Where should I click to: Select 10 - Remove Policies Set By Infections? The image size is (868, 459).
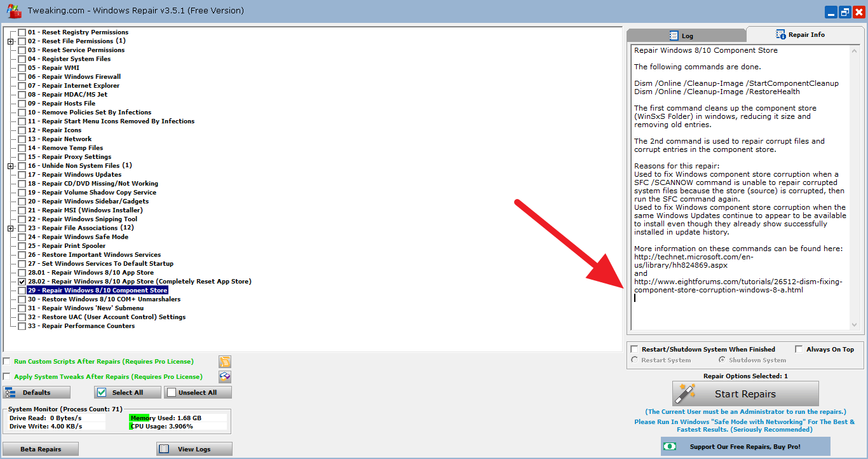pyautogui.click(x=90, y=113)
